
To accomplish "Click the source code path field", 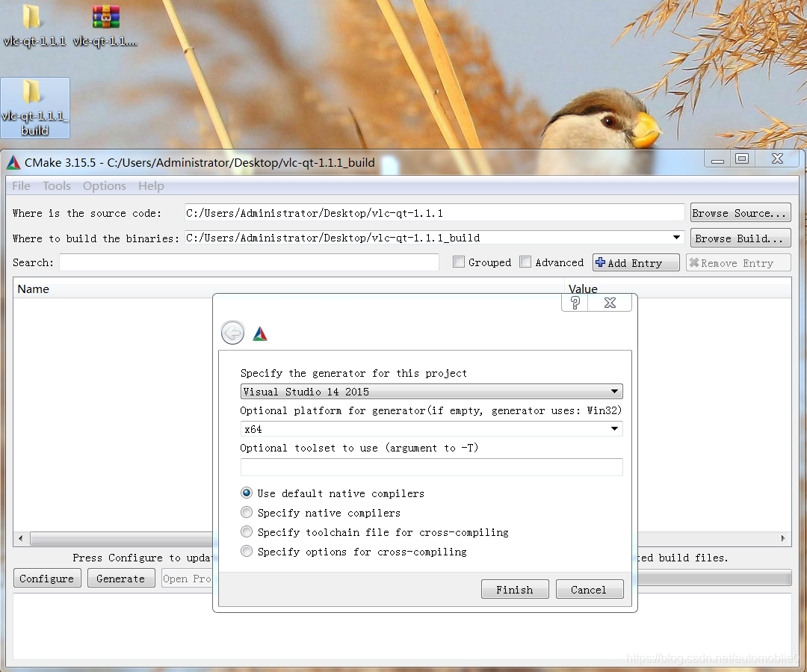I will coord(434,213).
